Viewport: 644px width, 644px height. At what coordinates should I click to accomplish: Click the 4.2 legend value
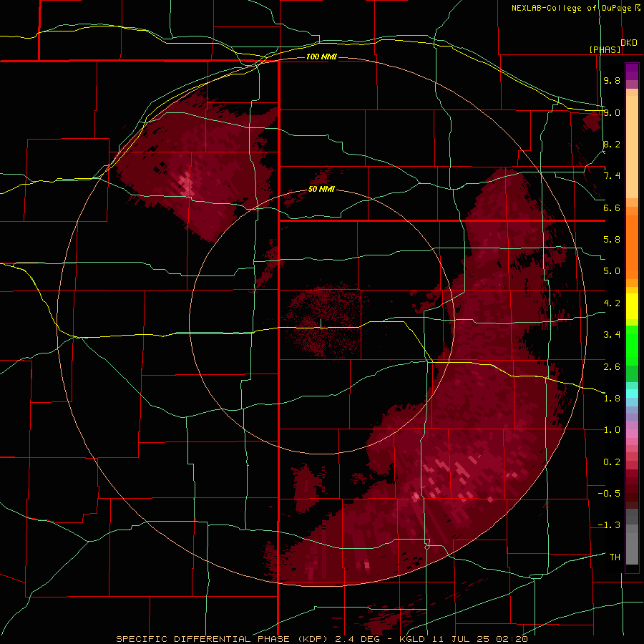(x=612, y=303)
